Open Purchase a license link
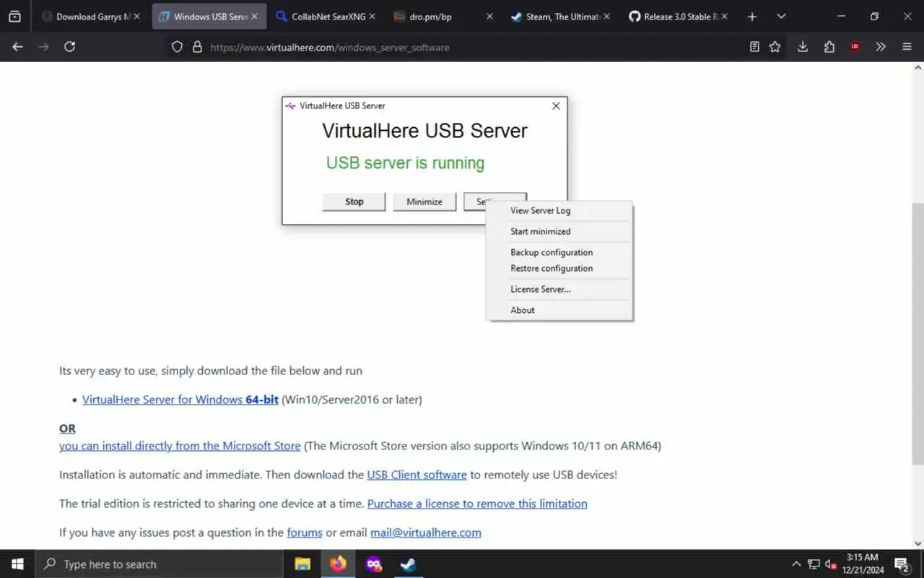 point(477,504)
